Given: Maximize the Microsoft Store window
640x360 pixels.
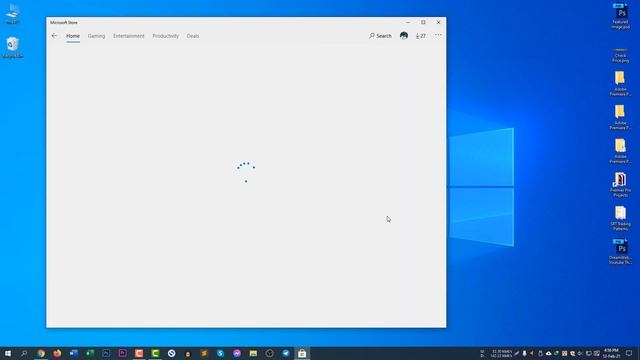Looking at the screenshot, I should pos(423,22).
